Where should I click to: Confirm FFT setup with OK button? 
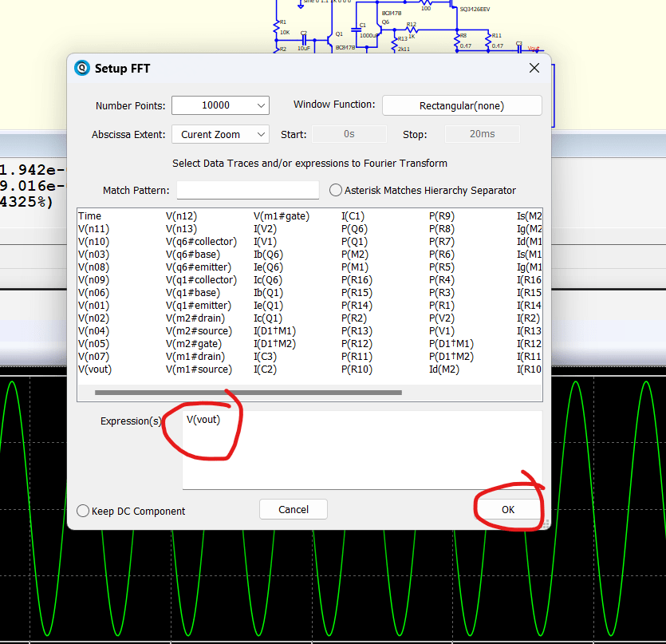point(508,509)
